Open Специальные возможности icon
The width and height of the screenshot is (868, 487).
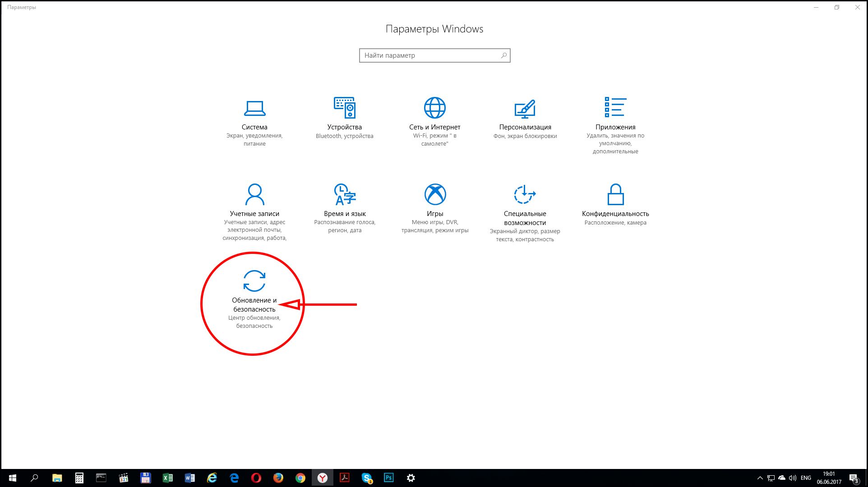point(525,194)
